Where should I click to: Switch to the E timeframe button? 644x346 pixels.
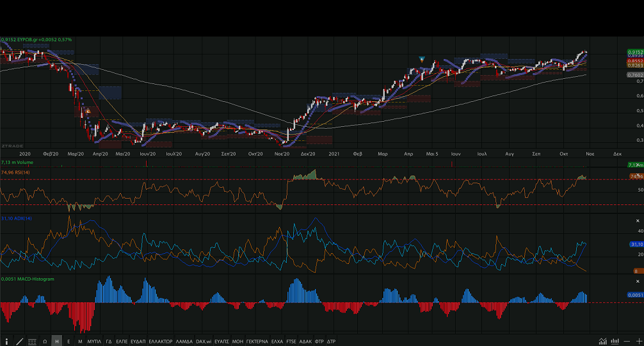coord(68,342)
